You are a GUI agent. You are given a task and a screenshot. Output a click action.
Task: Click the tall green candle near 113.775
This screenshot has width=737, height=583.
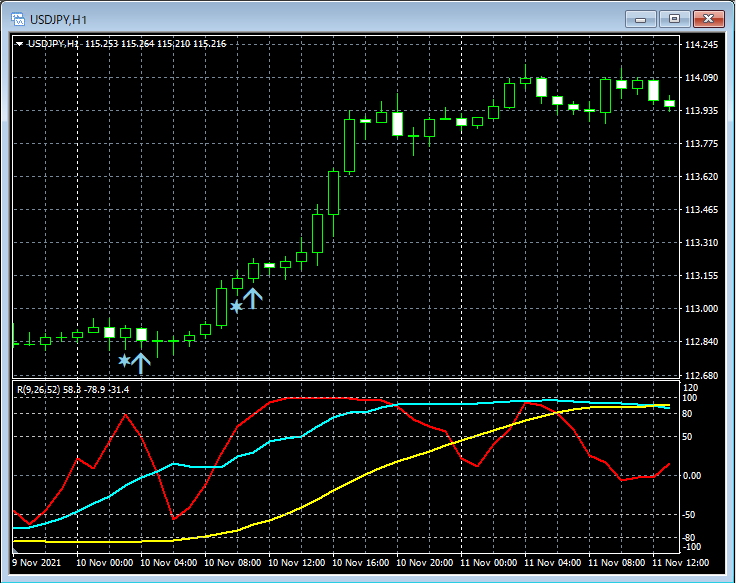pyautogui.click(x=349, y=146)
